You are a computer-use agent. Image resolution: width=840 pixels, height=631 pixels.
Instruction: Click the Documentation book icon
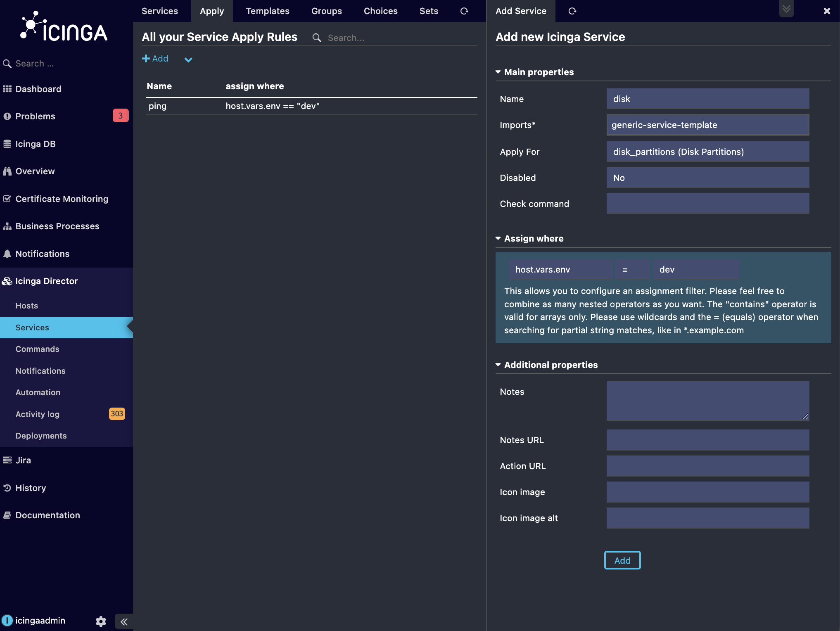click(x=7, y=515)
